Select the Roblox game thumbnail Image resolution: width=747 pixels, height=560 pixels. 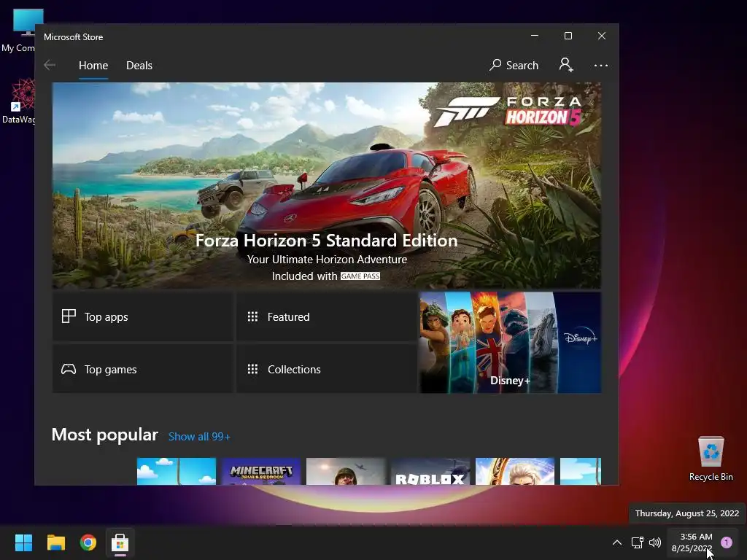tap(430, 472)
